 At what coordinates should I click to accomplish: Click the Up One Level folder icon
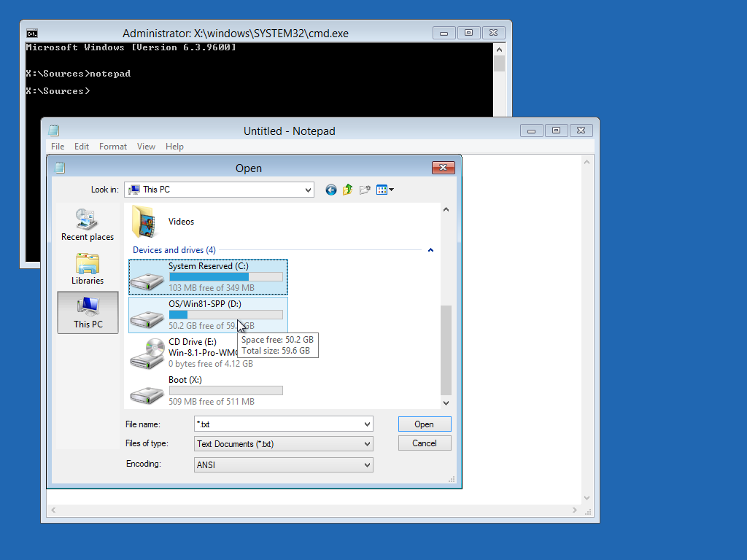click(348, 190)
